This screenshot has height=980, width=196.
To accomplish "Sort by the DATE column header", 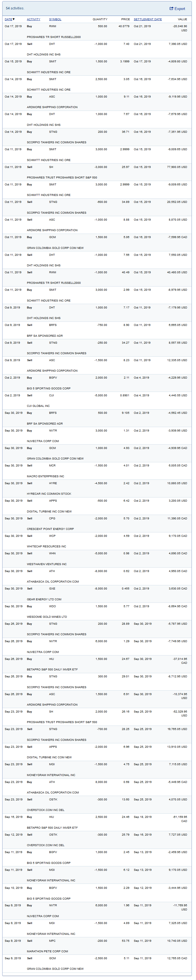I will click(x=8, y=19).
